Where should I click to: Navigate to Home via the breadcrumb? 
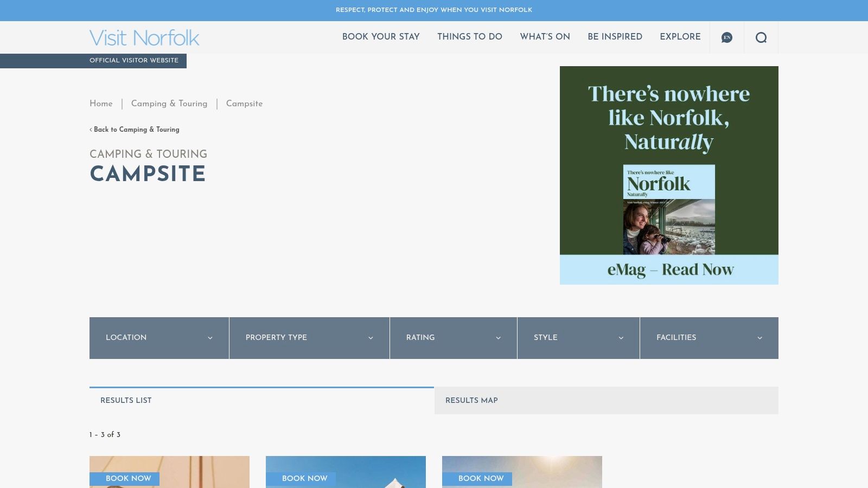[101, 104]
